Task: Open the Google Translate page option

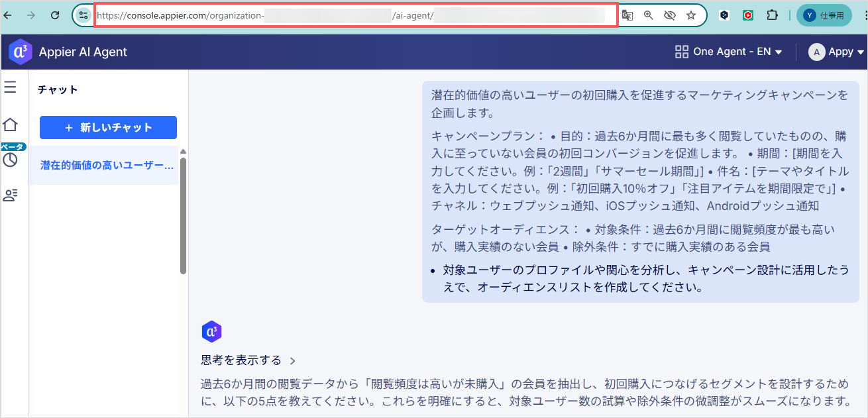Action: [x=627, y=15]
